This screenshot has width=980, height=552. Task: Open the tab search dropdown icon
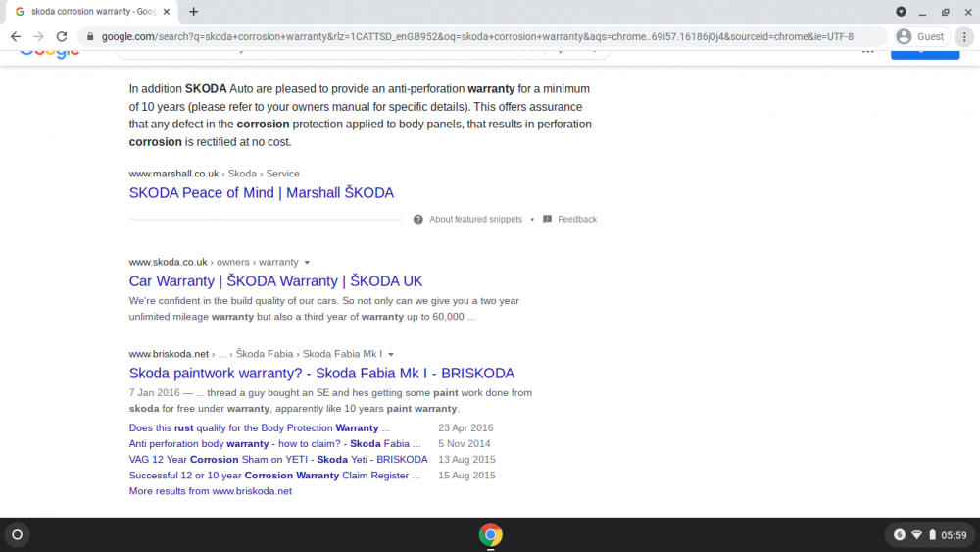point(901,11)
